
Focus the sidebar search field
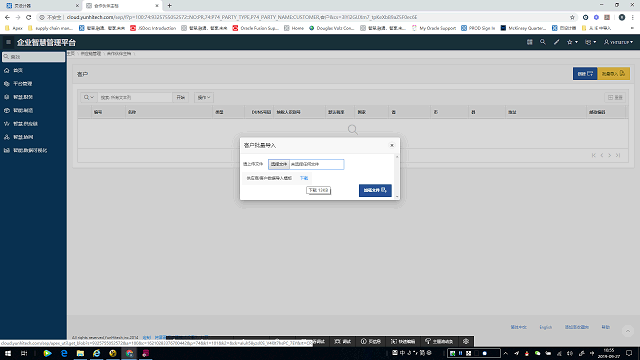(x=33, y=57)
